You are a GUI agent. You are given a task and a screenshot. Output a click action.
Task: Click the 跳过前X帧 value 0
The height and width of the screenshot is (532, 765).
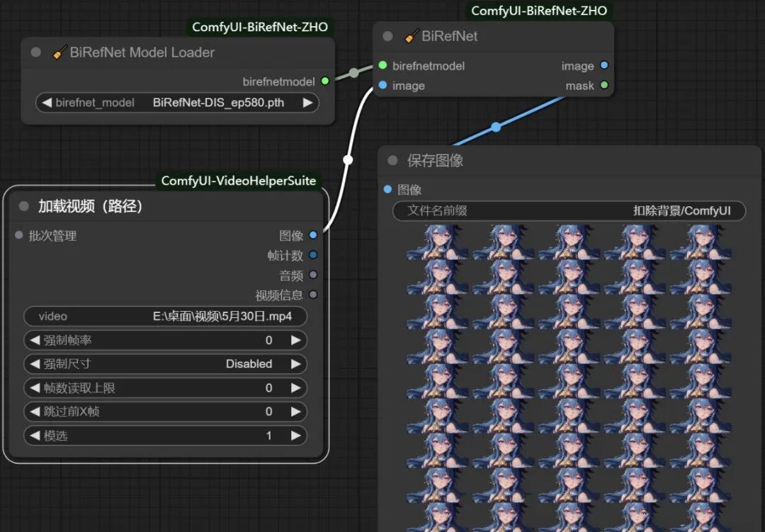pos(269,412)
